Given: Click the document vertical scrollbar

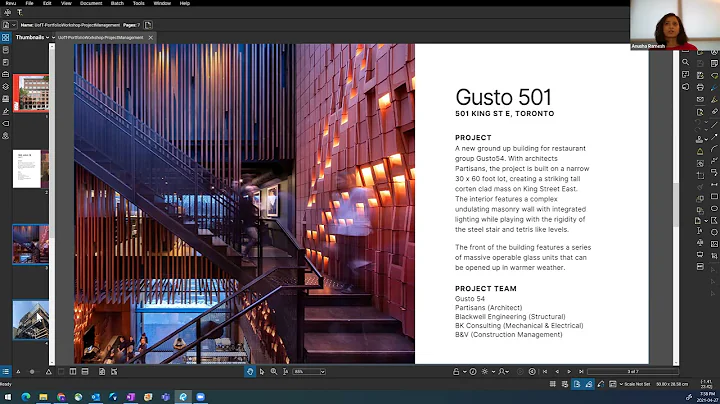Looking at the screenshot, I should click(676, 204).
